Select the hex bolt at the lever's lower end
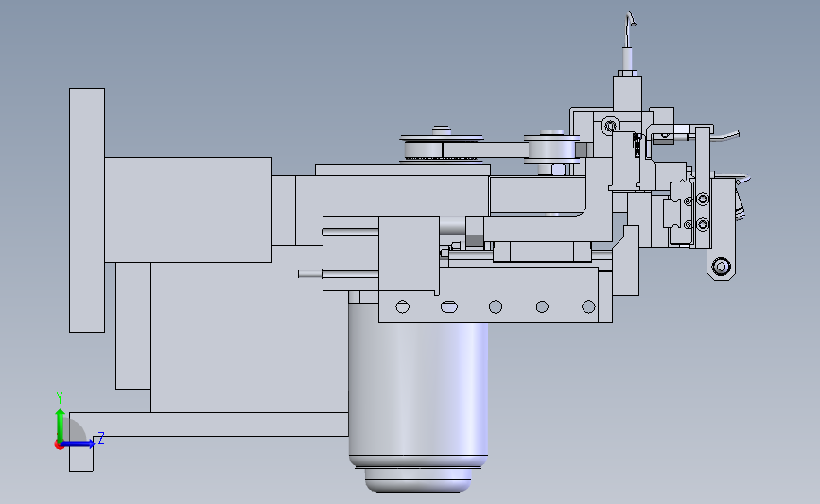This screenshot has width=820, height=504. [x=721, y=267]
